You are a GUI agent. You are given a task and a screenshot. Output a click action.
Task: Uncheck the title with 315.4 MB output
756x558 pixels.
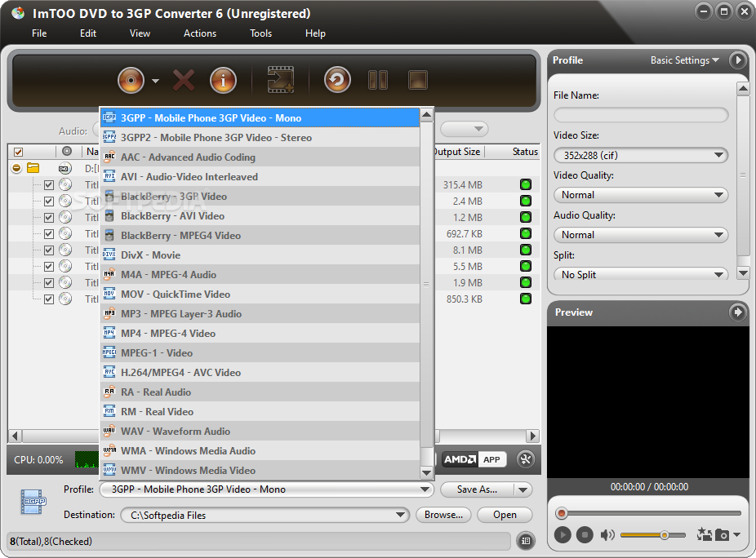click(49, 185)
